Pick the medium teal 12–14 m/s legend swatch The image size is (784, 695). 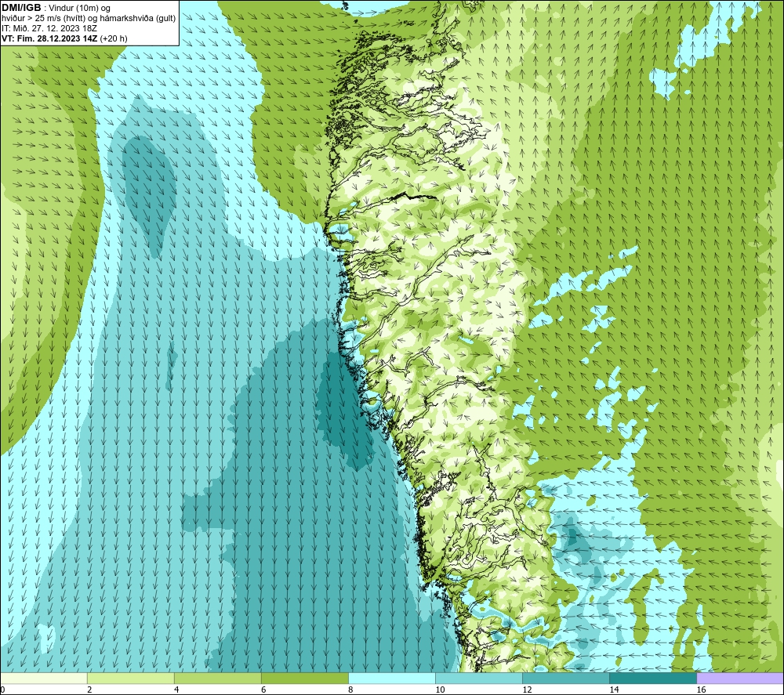(566, 678)
